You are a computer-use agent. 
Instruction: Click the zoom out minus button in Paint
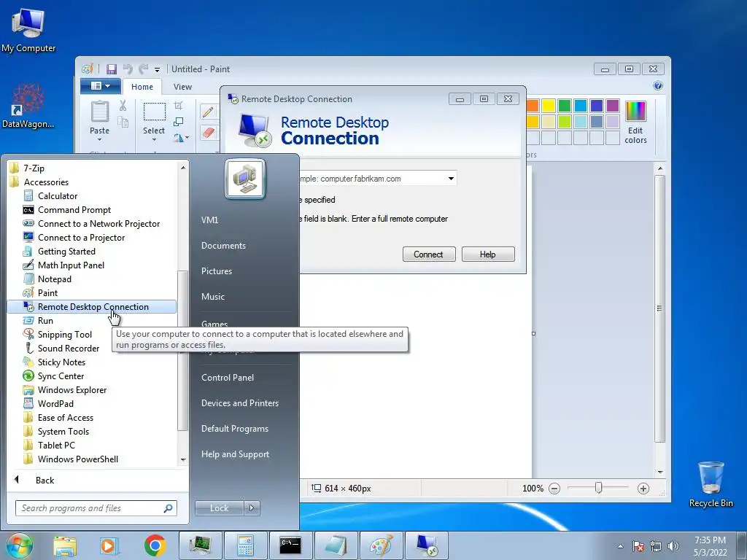pyautogui.click(x=554, y=489)
